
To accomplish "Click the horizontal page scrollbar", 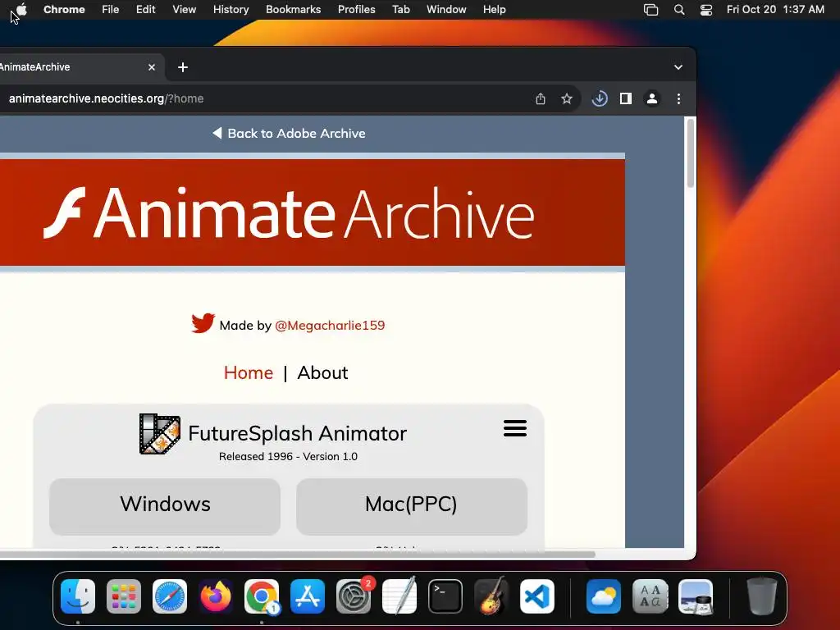I will point(297,554).
